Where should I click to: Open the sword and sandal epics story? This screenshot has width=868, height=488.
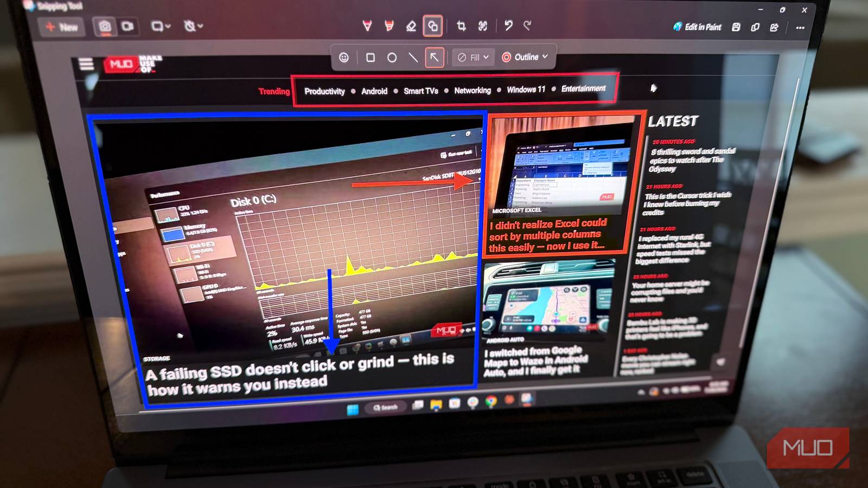692,160
